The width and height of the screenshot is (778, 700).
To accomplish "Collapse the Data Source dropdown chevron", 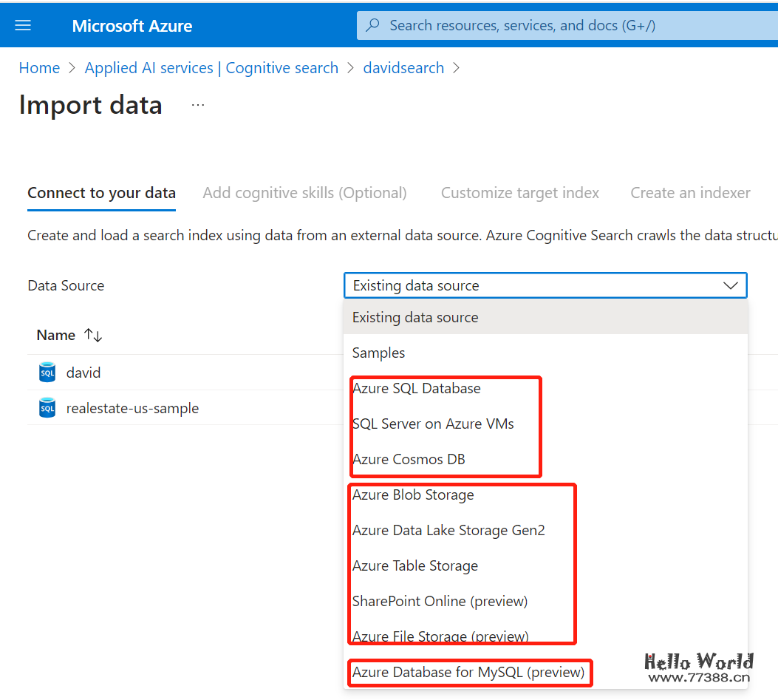I will (730, 286).
